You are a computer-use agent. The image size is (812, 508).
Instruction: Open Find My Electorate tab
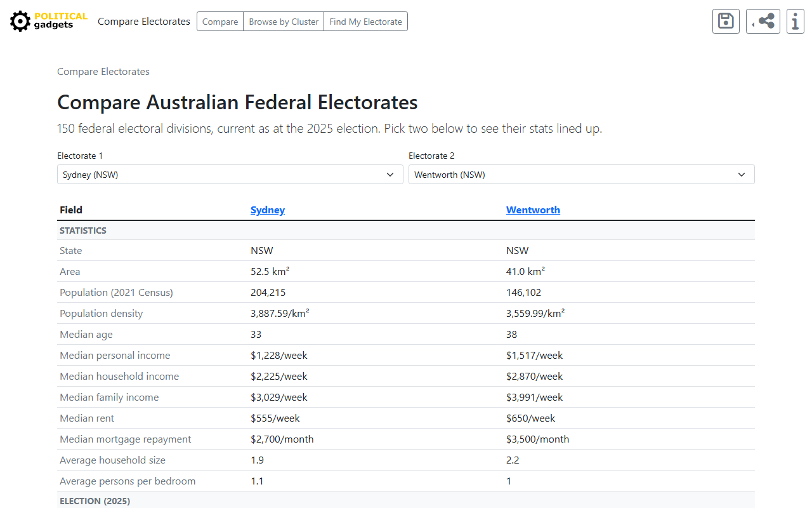click(366, 22)
